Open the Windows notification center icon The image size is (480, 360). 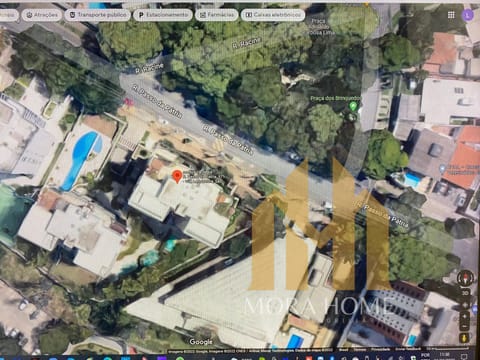click(463, 357)
